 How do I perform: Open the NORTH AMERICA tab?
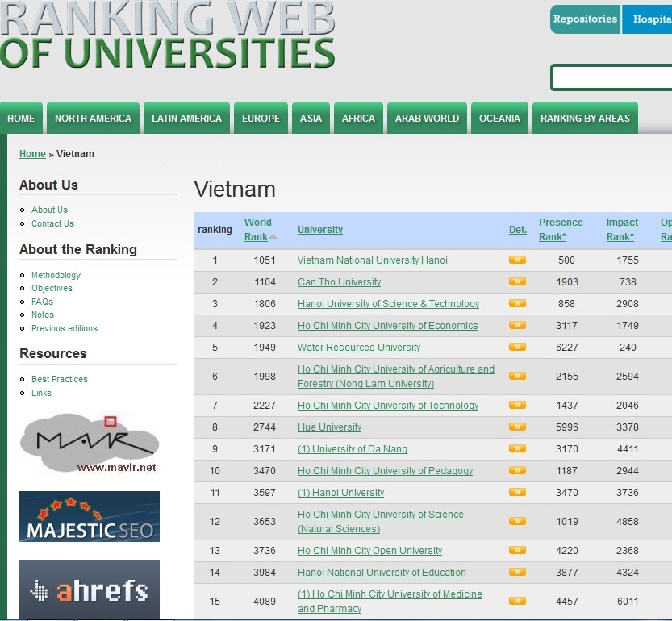pyautogui.click(x=93, y=119)
